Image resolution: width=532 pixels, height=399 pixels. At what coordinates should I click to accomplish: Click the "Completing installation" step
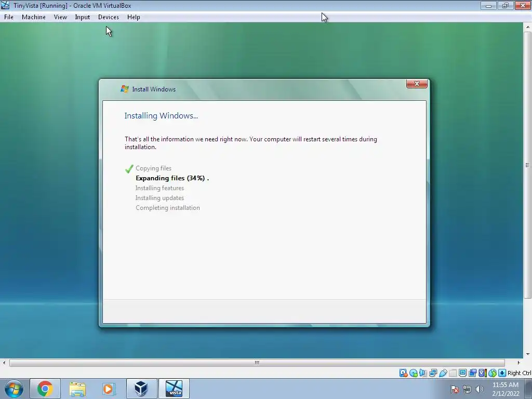pos(168,208)
